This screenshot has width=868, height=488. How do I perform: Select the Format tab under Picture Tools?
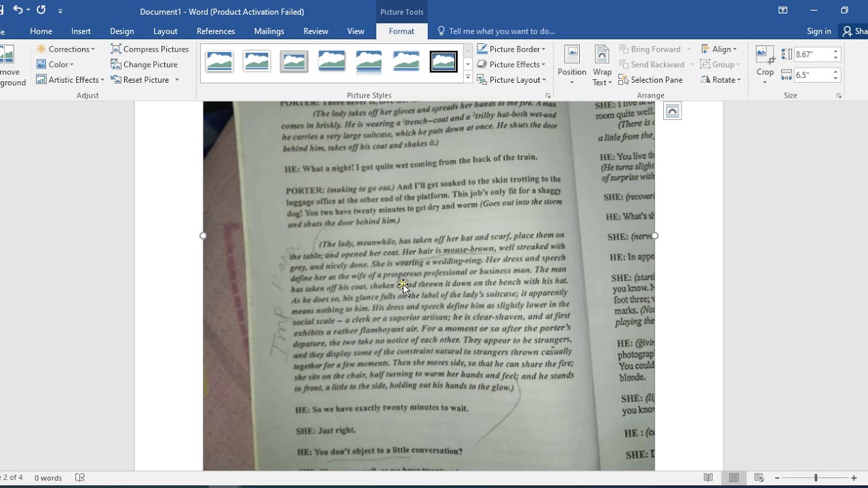click(x=401, y=31)
